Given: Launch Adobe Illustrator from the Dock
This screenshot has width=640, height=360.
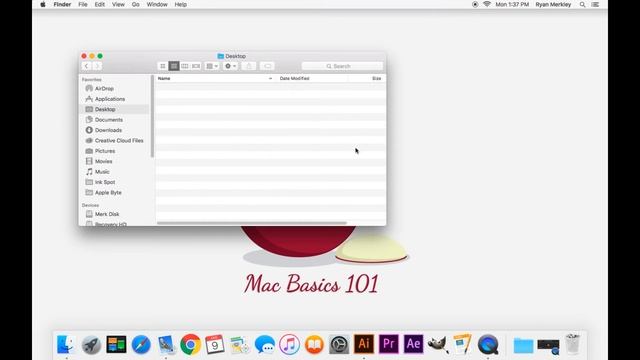Looking at the screenshot, I should 364,344.
